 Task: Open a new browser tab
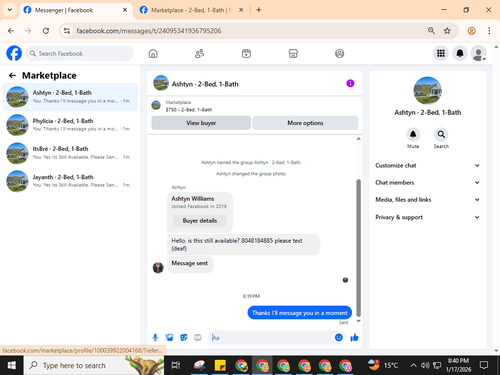point(259,10)
